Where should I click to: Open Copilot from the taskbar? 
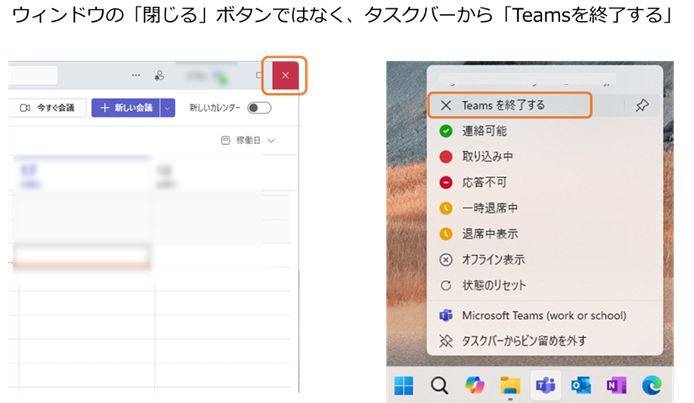point(474,386)
